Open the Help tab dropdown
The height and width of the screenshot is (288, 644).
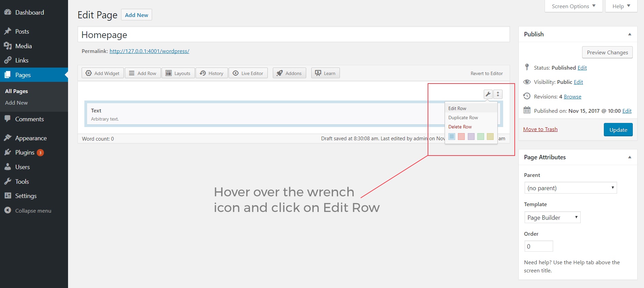[x=621, y=6]
